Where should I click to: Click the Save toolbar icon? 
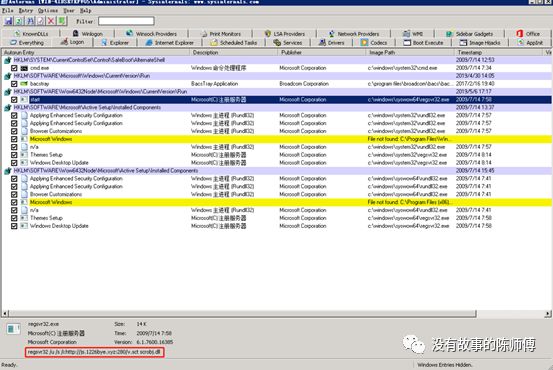[x=8, y=21]
